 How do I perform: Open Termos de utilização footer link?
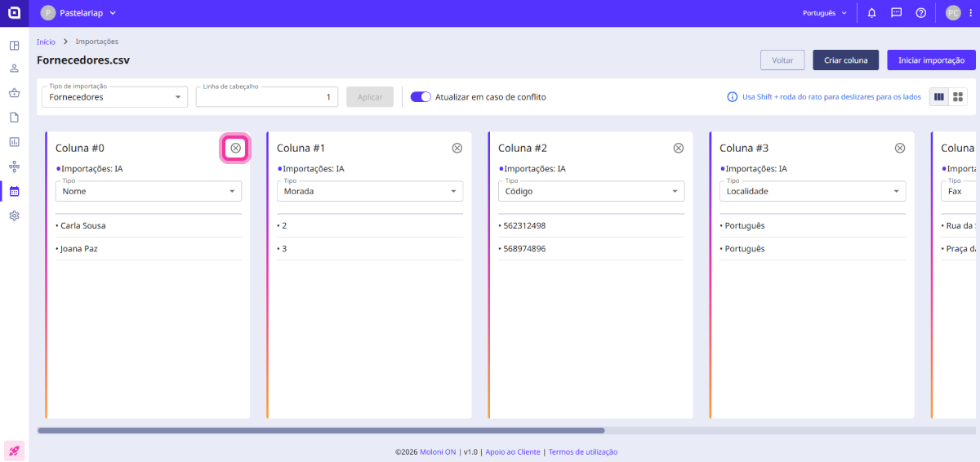(583, 451)
